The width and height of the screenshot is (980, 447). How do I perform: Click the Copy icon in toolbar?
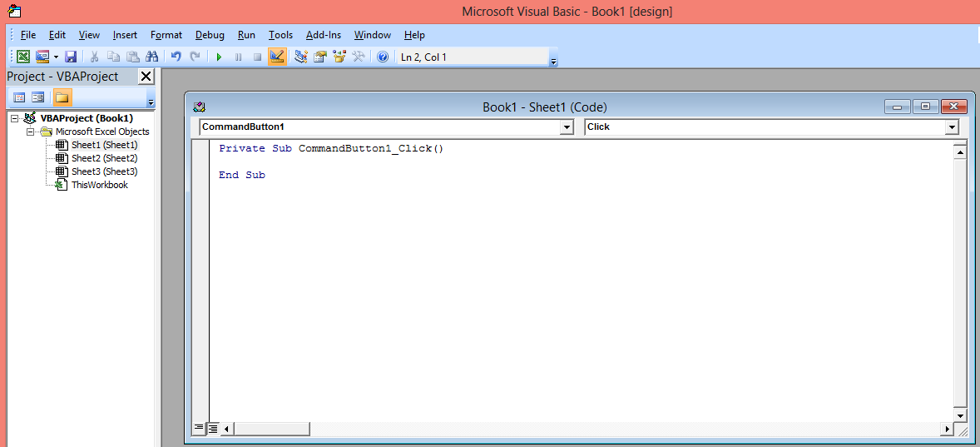(x=113, y=57)
